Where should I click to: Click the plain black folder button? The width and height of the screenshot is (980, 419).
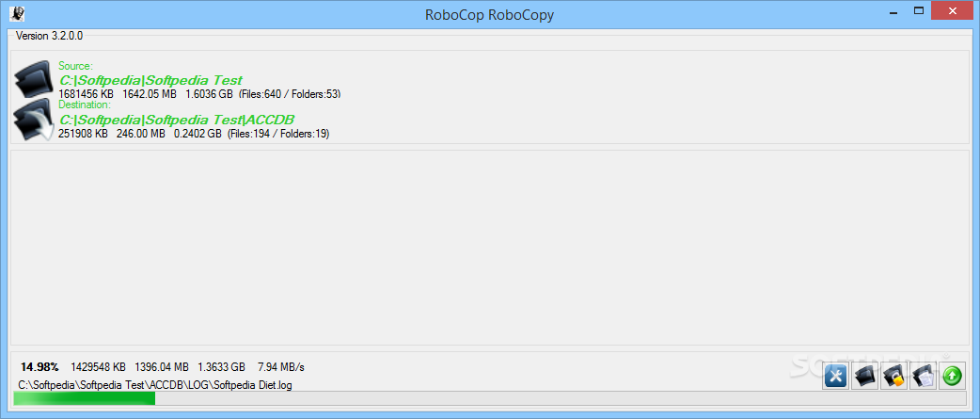tap(865, 376)
